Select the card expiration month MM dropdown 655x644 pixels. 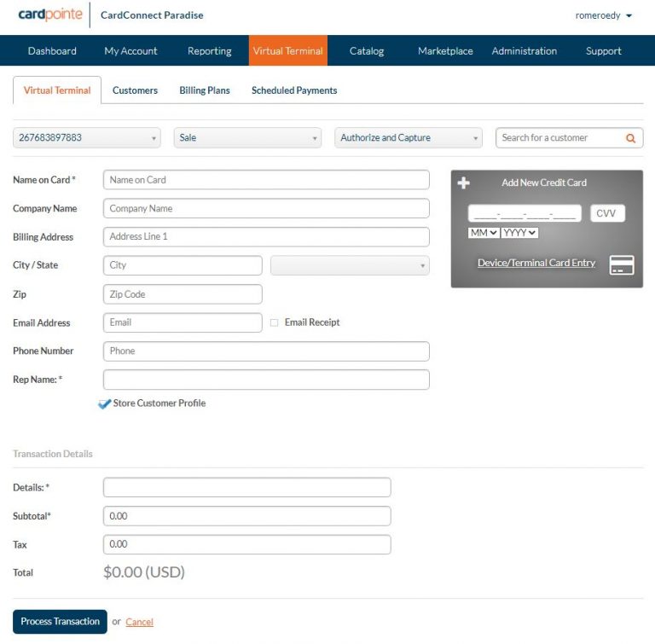pyautogui.click(x=484, y=232)
